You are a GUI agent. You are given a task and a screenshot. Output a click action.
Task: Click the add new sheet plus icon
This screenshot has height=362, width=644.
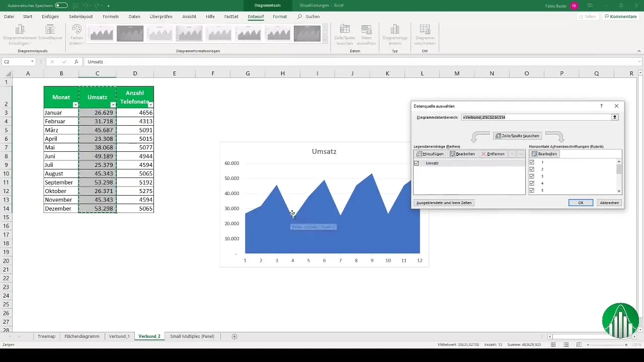[x=234, y=336]
